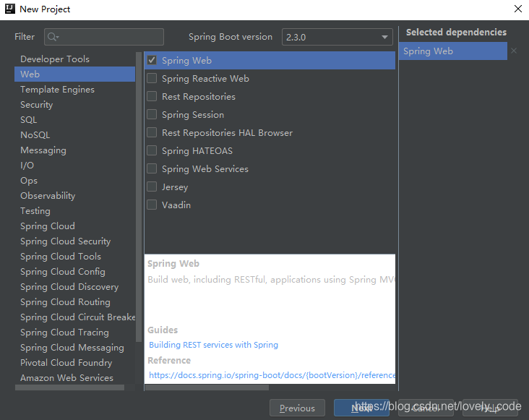Click the Help button
The image size is (529, 420).
click(490, 408)
